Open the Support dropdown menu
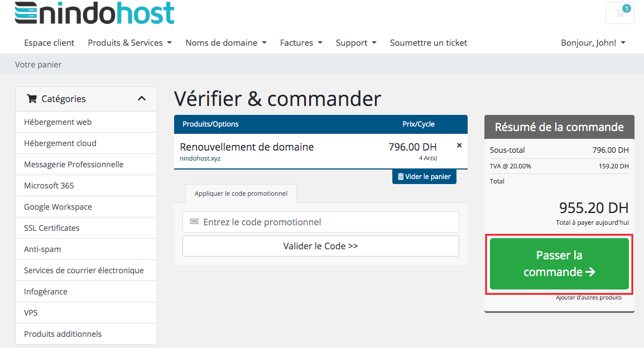 click(356, 43)
